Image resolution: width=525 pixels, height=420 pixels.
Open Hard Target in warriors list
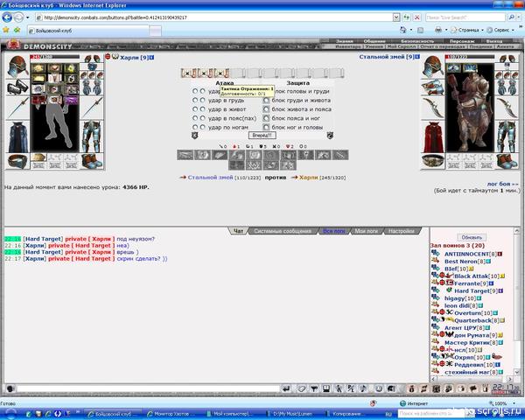(472, 291)
